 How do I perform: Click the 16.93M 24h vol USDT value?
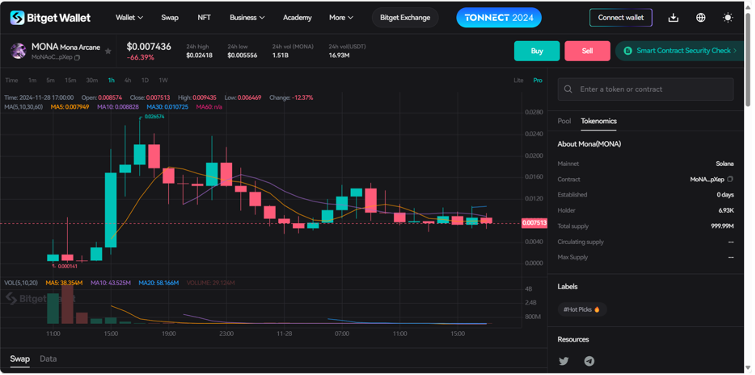[339, 55]
